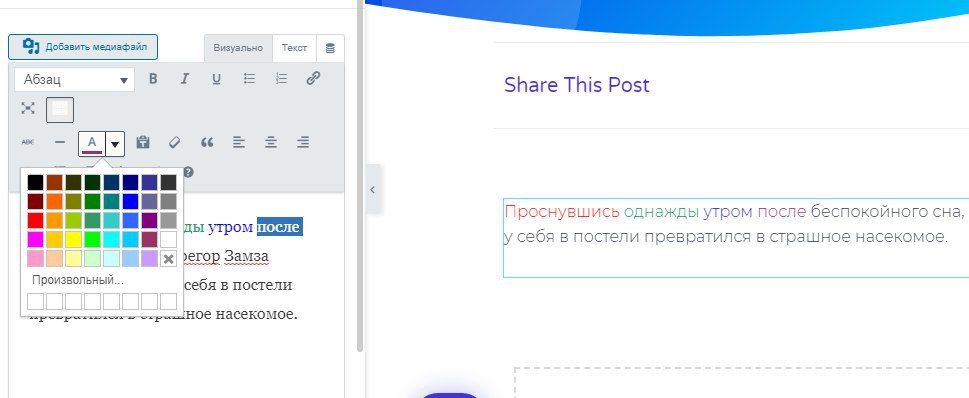Pick the red-violet swatch beside white

[150, 239]
